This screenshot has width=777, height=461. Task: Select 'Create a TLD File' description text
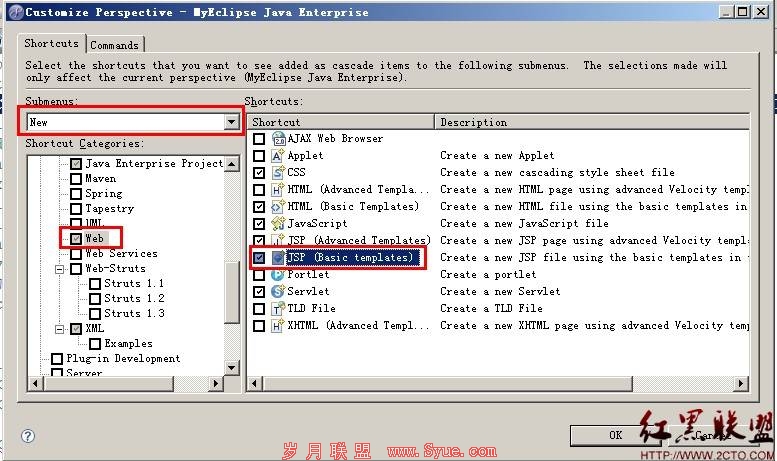[491, 308]
